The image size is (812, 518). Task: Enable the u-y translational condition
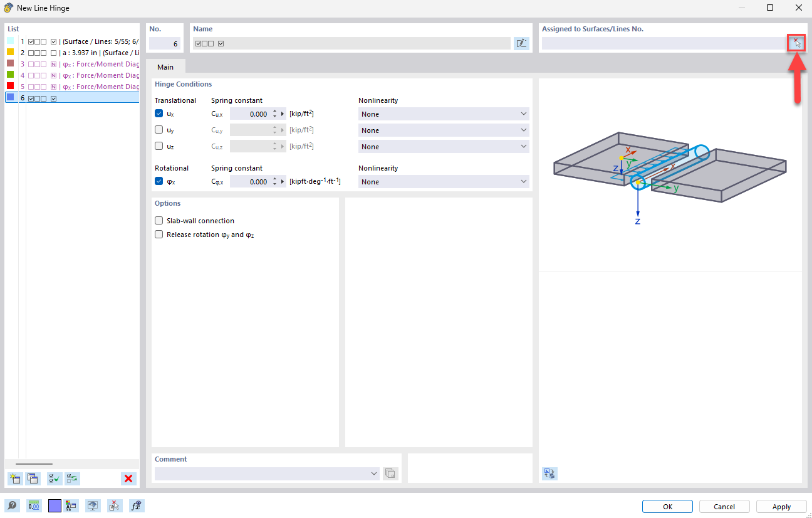pos(159,130)
